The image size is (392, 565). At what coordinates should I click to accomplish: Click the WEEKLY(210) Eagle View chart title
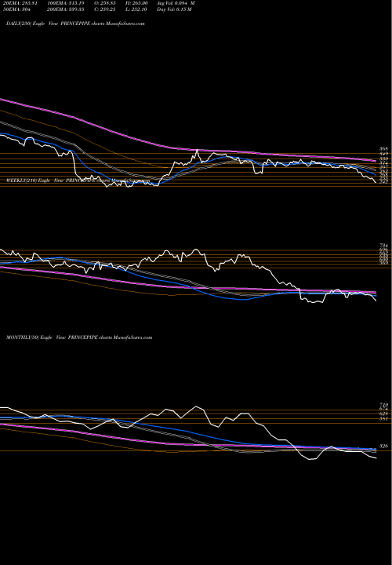tap(78, 180)
